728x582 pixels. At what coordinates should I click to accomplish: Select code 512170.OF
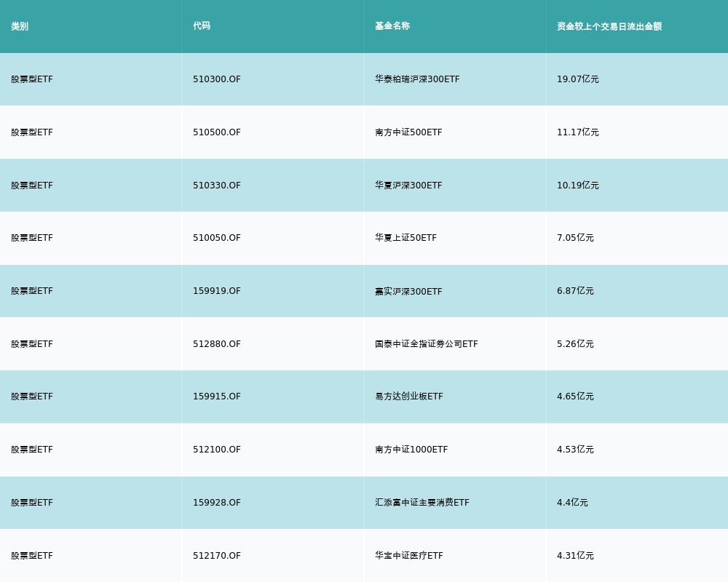217,556
